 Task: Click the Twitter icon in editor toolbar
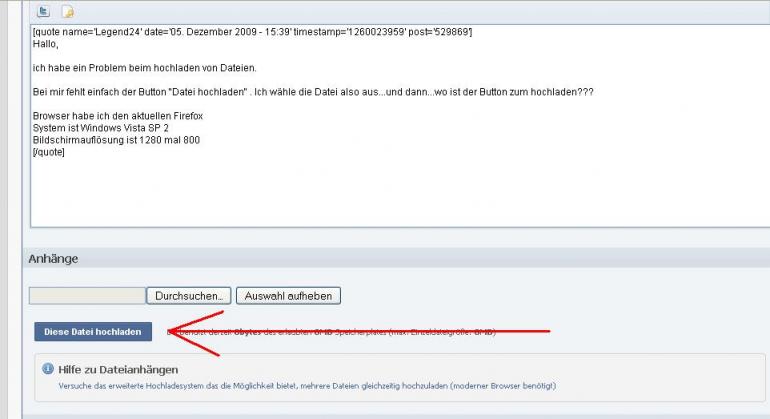43,11
